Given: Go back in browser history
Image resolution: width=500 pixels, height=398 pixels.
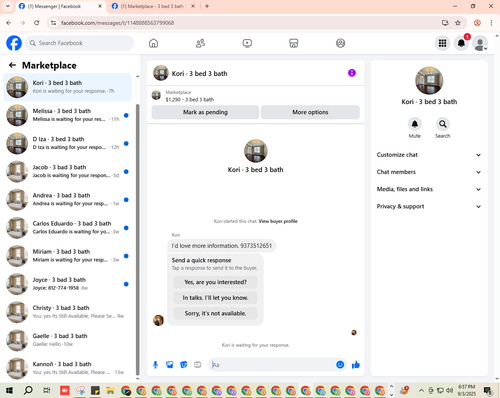Looking at the screenshot, I should pyautogui.click(x=9, y=23).
